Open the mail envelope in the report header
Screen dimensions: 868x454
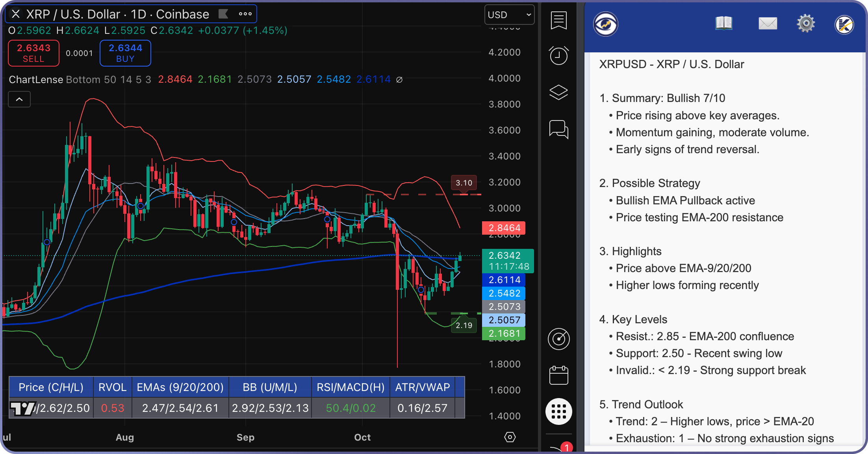click(768, 23)
